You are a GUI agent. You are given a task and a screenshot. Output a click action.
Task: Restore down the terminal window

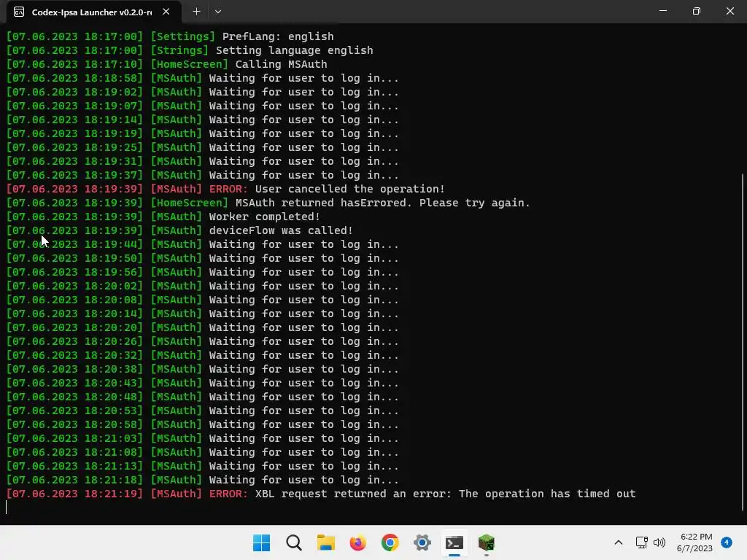coord(697,11)
